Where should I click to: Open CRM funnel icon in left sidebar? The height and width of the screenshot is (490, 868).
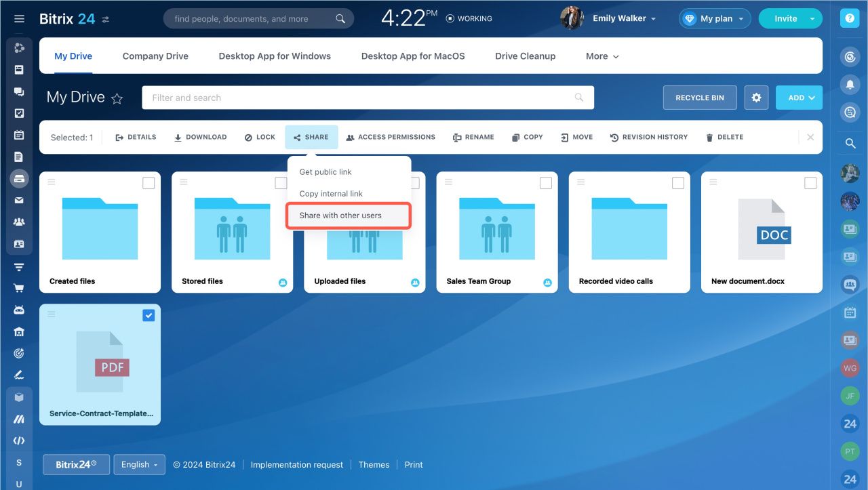(x=19, y=266)
